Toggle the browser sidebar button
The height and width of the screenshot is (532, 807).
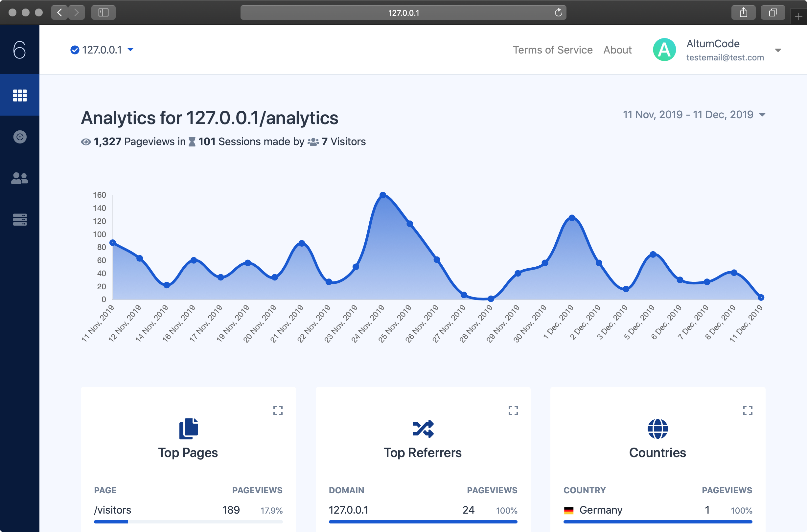click(x=103, y=12)
